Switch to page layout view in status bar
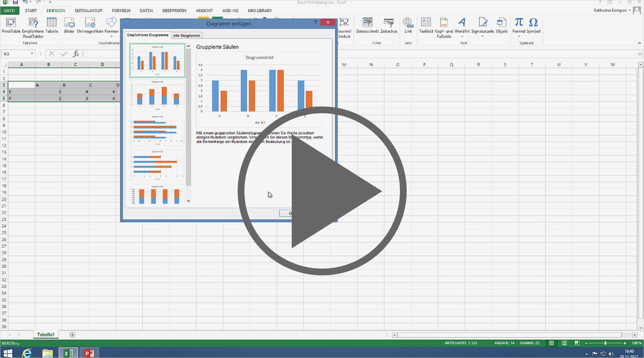The height and width of the screenshot is (358, 644). 564,343
